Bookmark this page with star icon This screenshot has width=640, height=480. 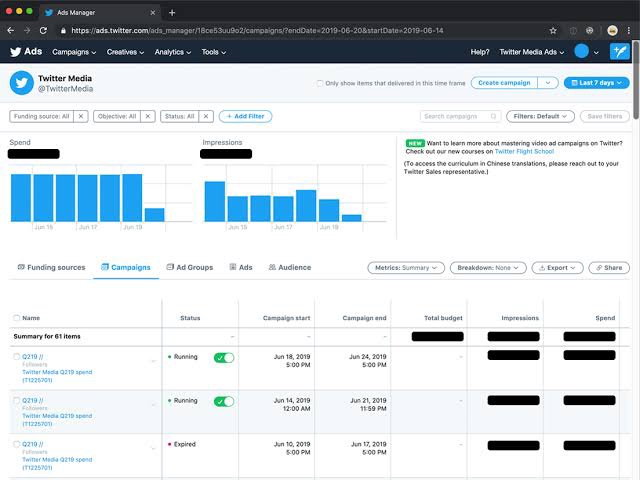553,31
